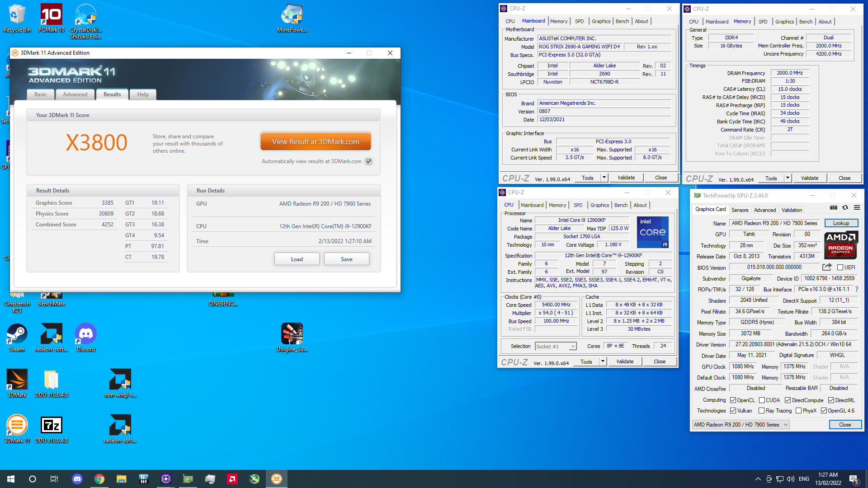Click the Intel Core i9 logo image
The image size is (868, 488).
652,232
